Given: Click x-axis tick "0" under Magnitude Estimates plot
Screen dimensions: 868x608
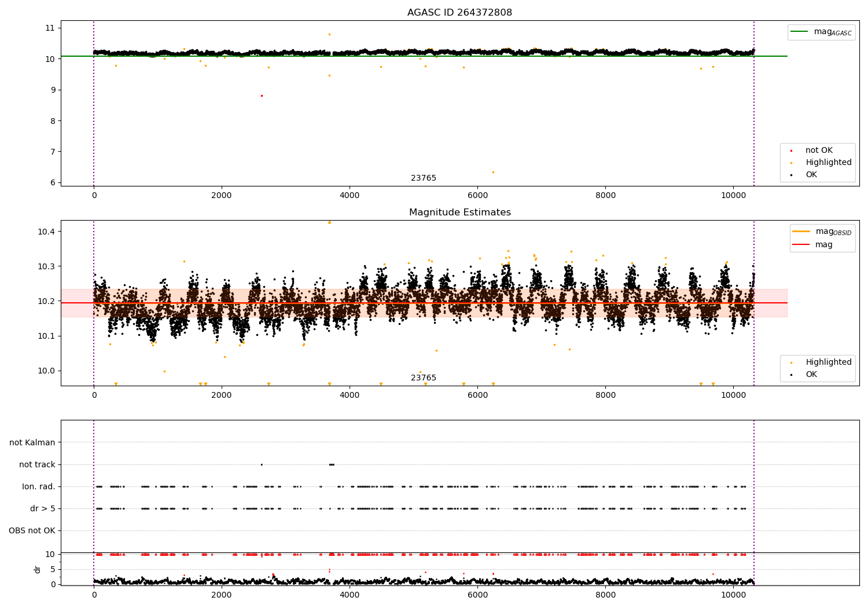Looking at the screenshot, I should coord(94,395).
